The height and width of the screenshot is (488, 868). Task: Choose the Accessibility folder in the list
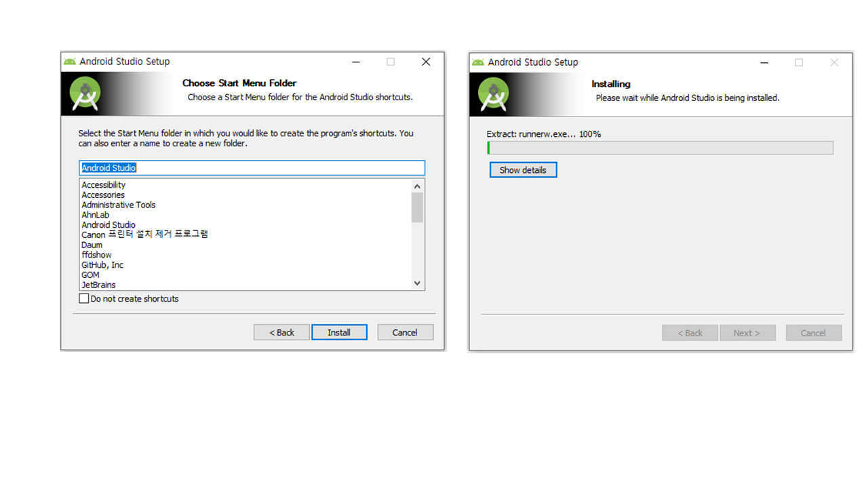104,185
